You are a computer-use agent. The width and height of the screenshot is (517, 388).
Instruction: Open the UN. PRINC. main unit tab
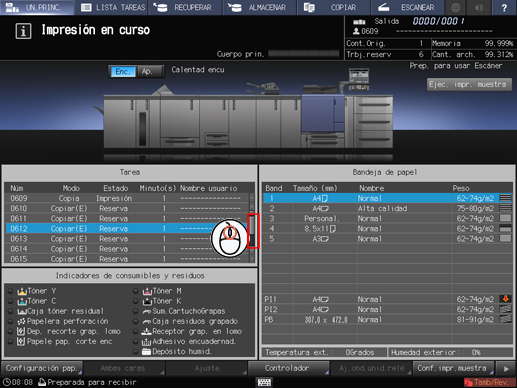[x=37, y=7]
